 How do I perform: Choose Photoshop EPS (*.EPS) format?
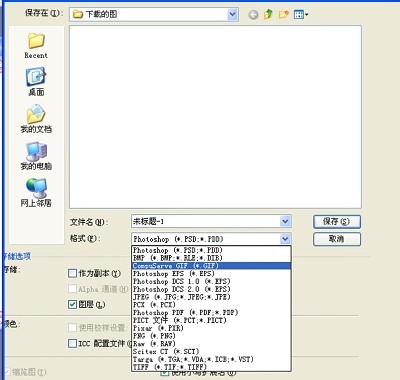click(x=211, y=273)
